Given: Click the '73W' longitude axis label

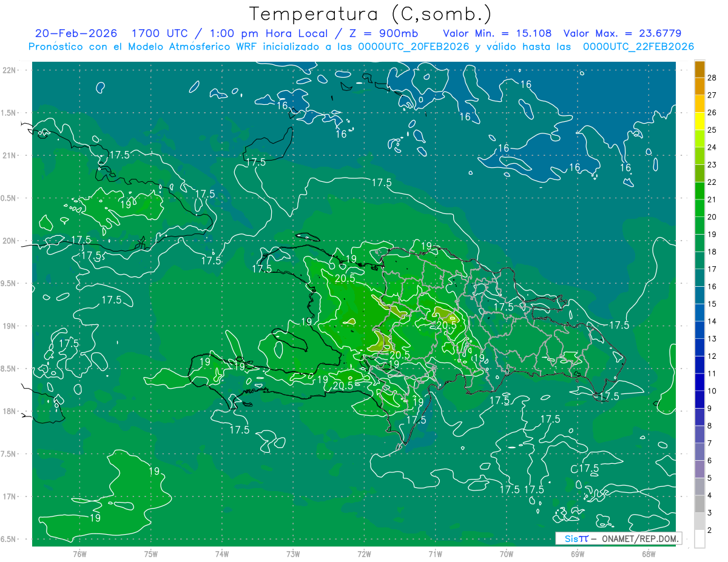Looking at the screenshot, I should [293, 554].
